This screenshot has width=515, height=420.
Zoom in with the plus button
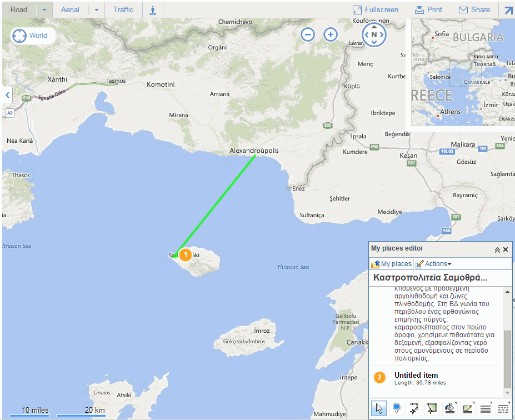click(331, 34)
